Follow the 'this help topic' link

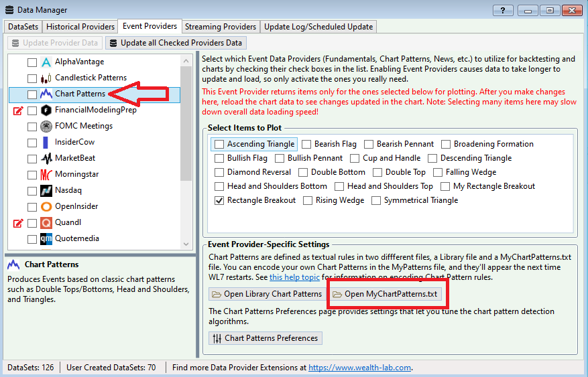(x=294, y=277)
